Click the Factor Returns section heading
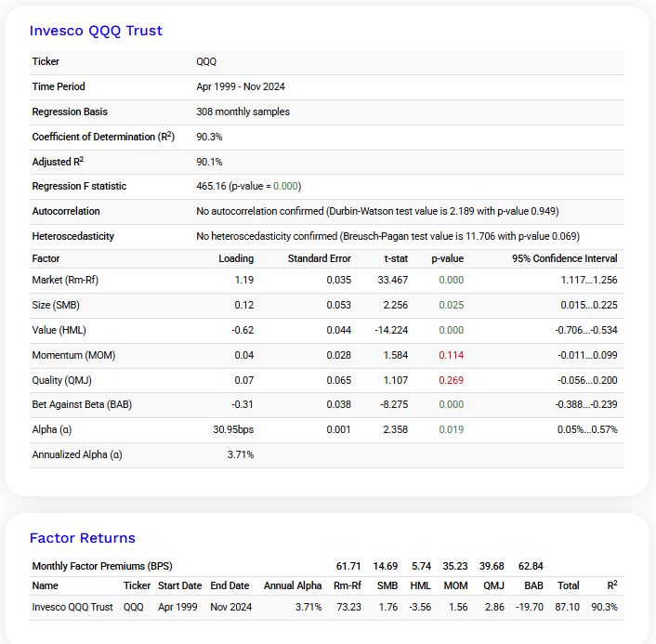 pyautogui.click(x=83, y=538)
